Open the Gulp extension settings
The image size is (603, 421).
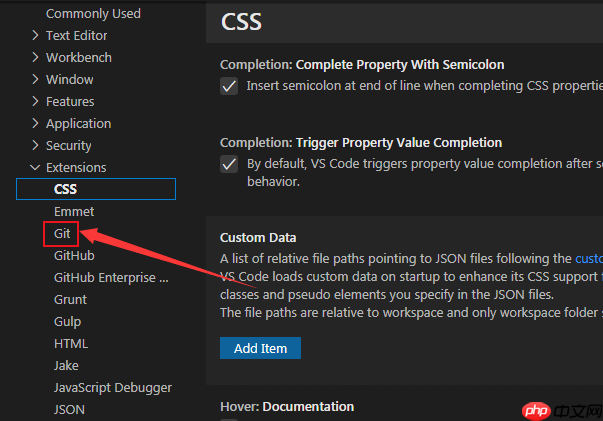click(67, 321)
